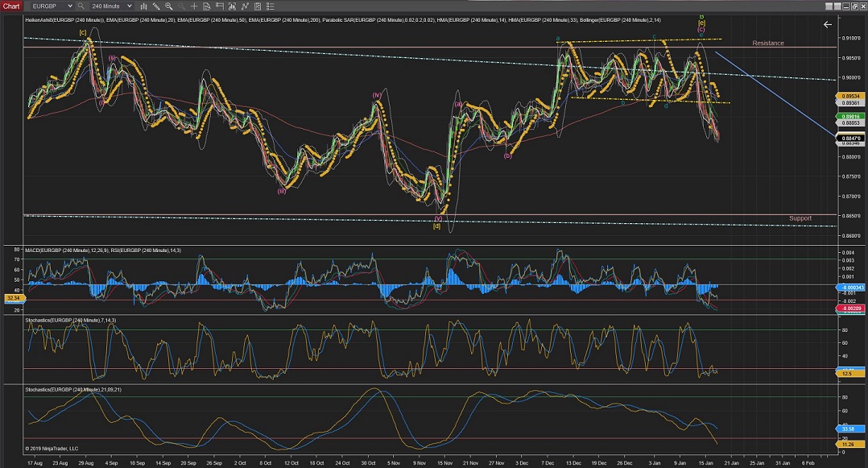868x468 pixels.
Task: Click the restore window button
Action: pos(854,6)
